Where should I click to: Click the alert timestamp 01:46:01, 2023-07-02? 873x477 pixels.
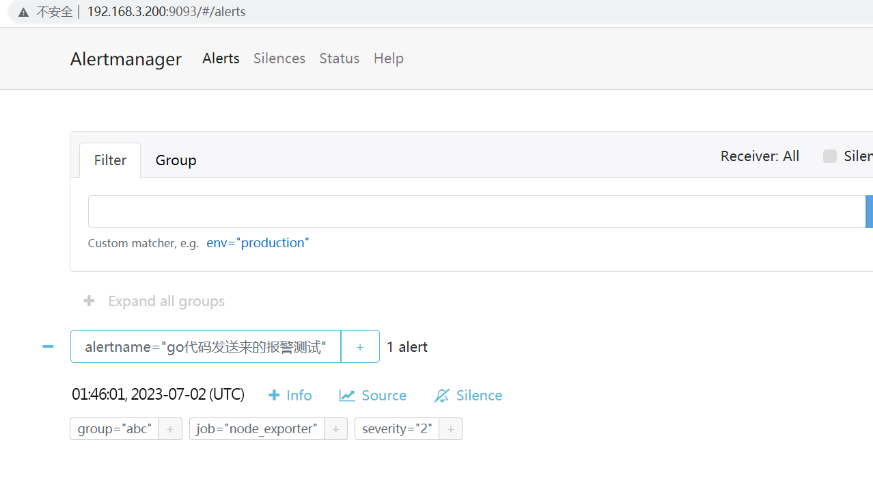click(158, 395)
